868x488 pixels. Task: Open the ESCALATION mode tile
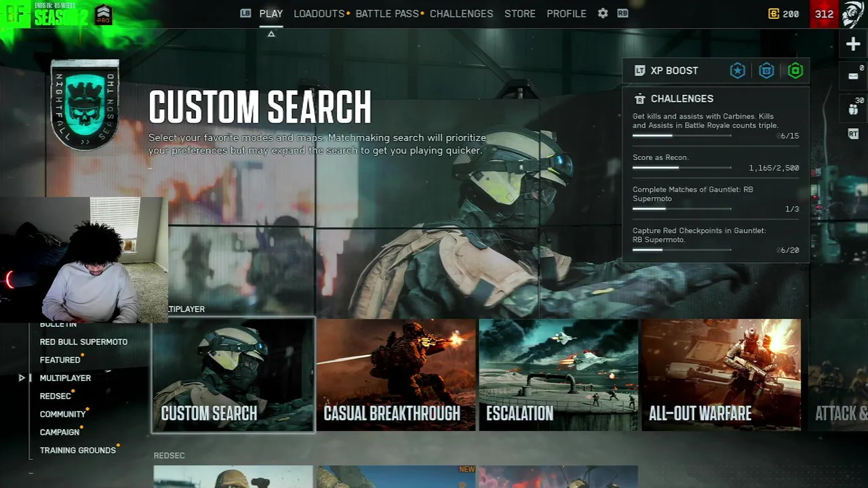coord(559,375)
